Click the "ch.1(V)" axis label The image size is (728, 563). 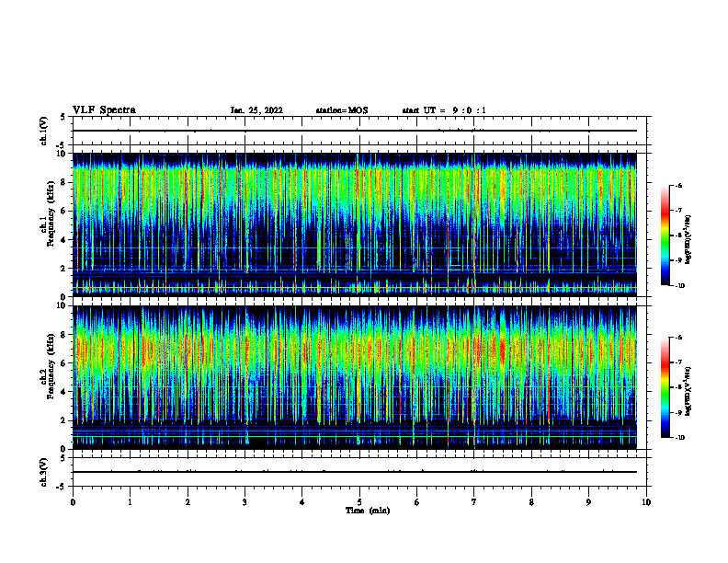pyautogui.click(x=44, y=131)
